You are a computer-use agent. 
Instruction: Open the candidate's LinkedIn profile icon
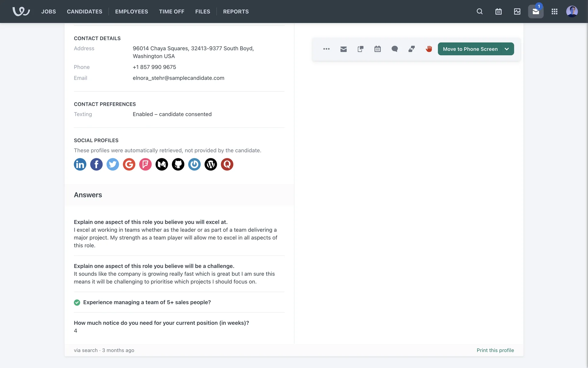pyautogui.click(x=80, y=164)
